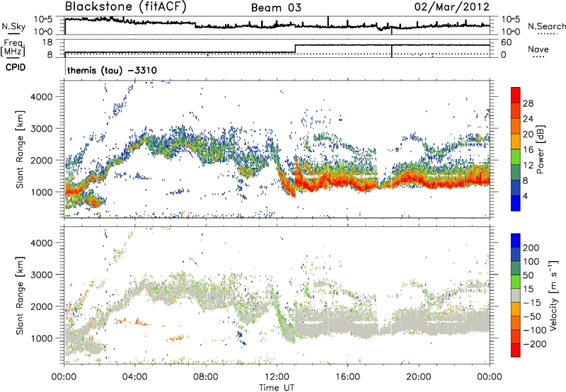Click the '12:00' time tick label
Image resolution: width=566 pixels, height=392 pixels.
point(277,377)
